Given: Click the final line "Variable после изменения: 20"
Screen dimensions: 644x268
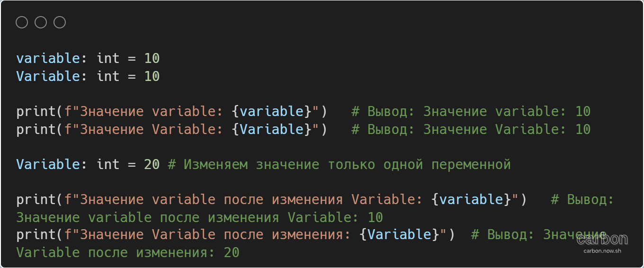Looking at the screenshot, I should point(128,252).
